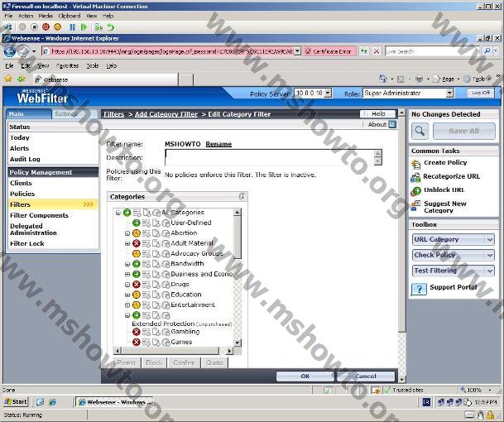Send Ctrl+Alt+Del via VM toolbar icon
504x422 pixels.
click(7, 27)
